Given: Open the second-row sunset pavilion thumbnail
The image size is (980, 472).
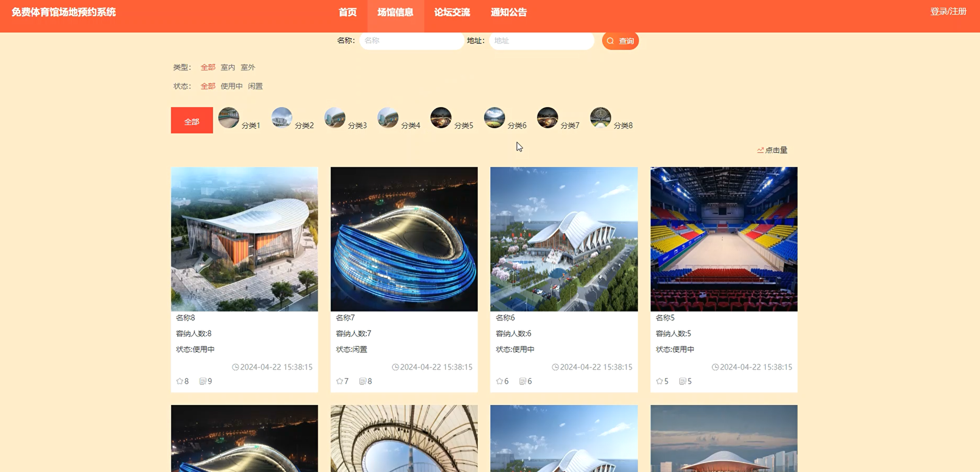Looking at the screenshot, I should click(724, 439).
